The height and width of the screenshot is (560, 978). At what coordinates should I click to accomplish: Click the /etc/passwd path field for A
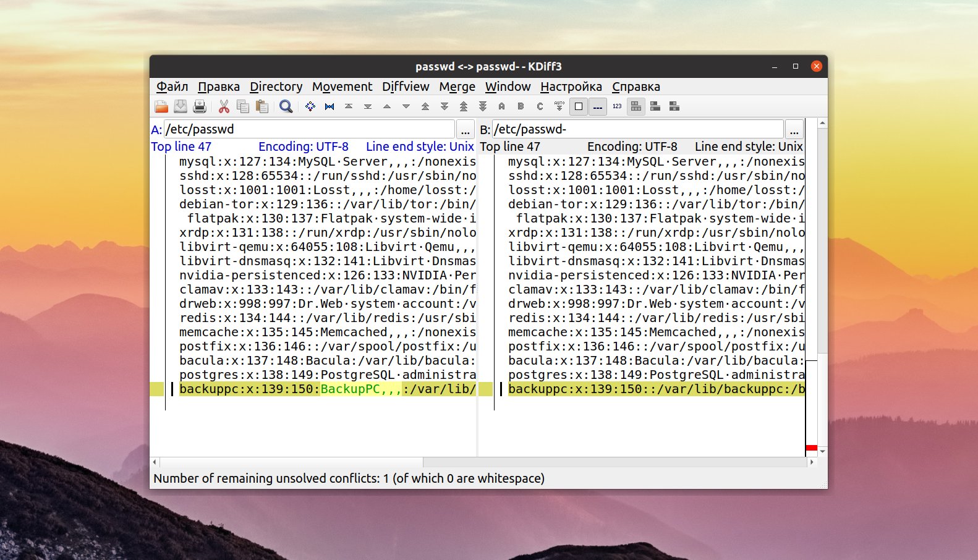click(x=310, y=129)
